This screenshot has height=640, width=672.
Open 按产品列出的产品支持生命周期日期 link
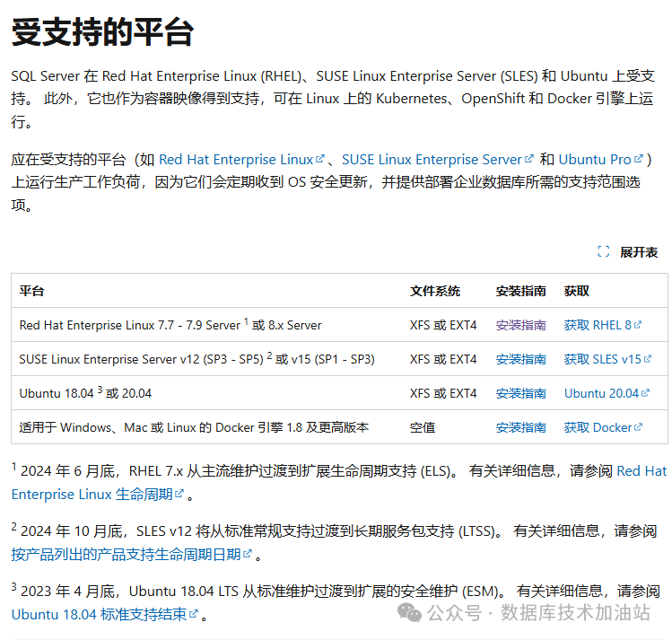coord(132,554)
